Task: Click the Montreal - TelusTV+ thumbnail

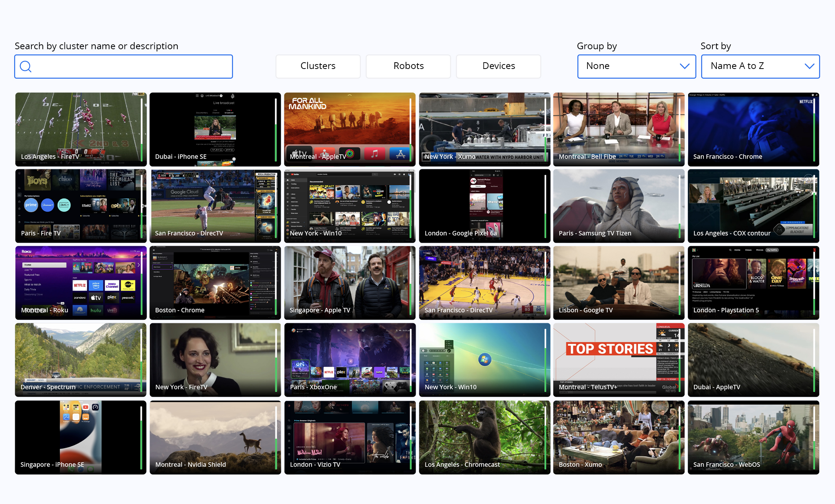Action: point(618,359)
